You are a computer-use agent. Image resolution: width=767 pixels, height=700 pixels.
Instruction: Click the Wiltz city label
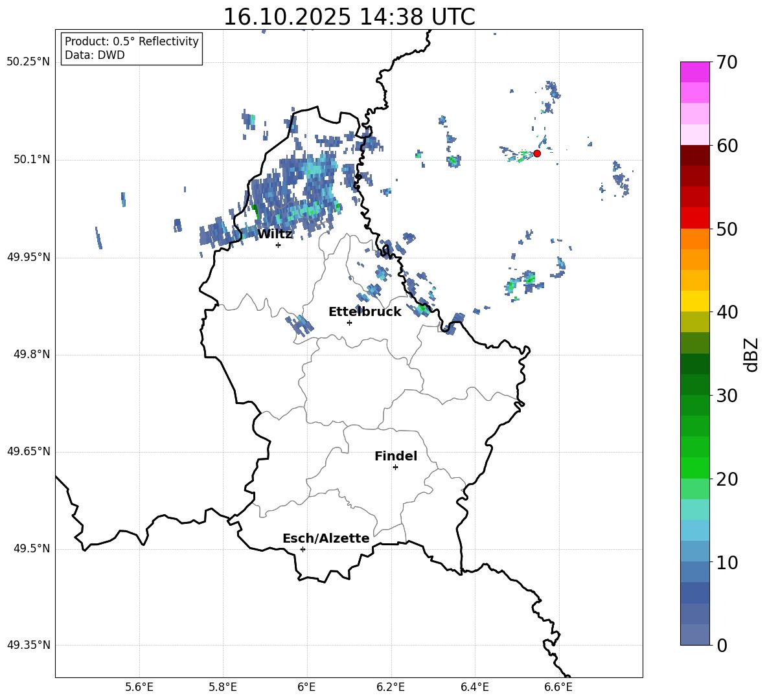point(275,234)
